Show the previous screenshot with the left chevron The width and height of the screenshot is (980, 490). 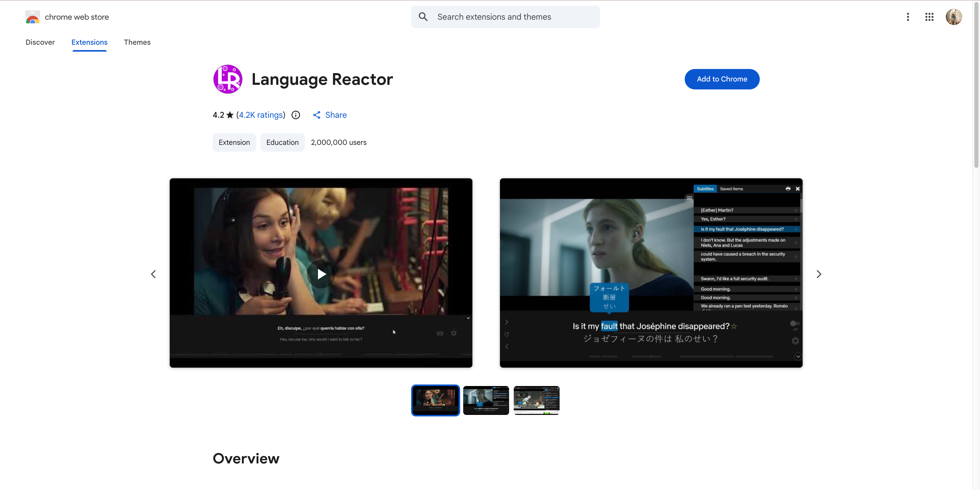point(153,274)
